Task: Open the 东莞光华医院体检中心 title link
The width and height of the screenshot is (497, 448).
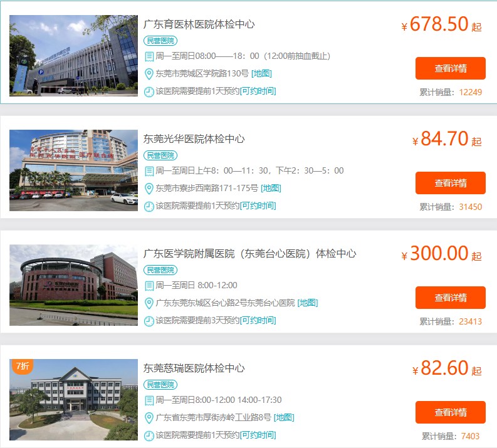Action: (194, 138)
